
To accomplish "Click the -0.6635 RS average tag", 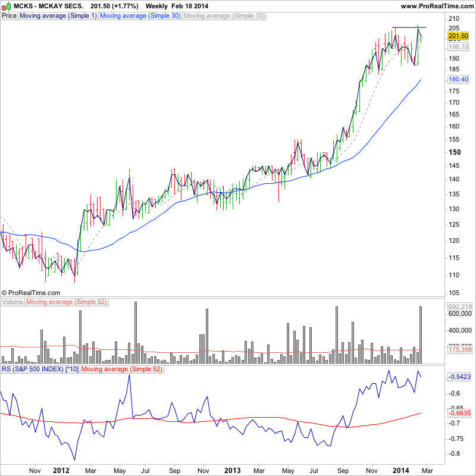I will click(459, 413).
